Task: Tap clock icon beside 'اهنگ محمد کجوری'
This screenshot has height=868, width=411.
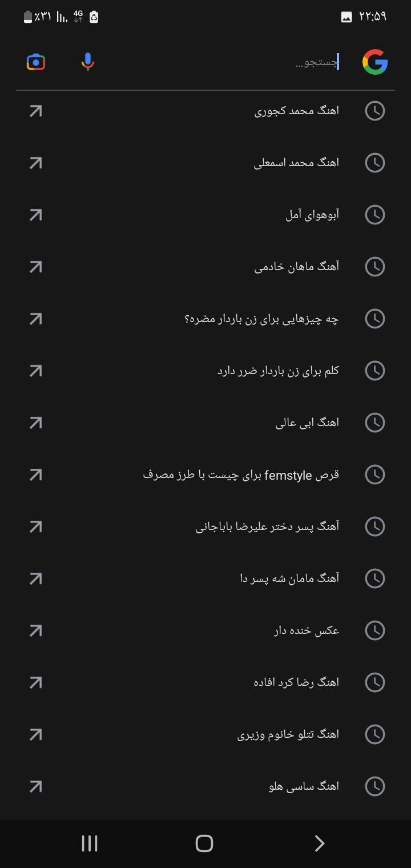Action: [375, 111]
